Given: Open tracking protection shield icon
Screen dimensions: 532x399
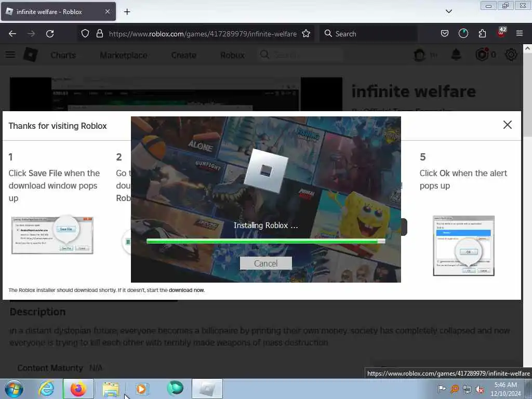Looking at the screenshot, I should (85, 34).
